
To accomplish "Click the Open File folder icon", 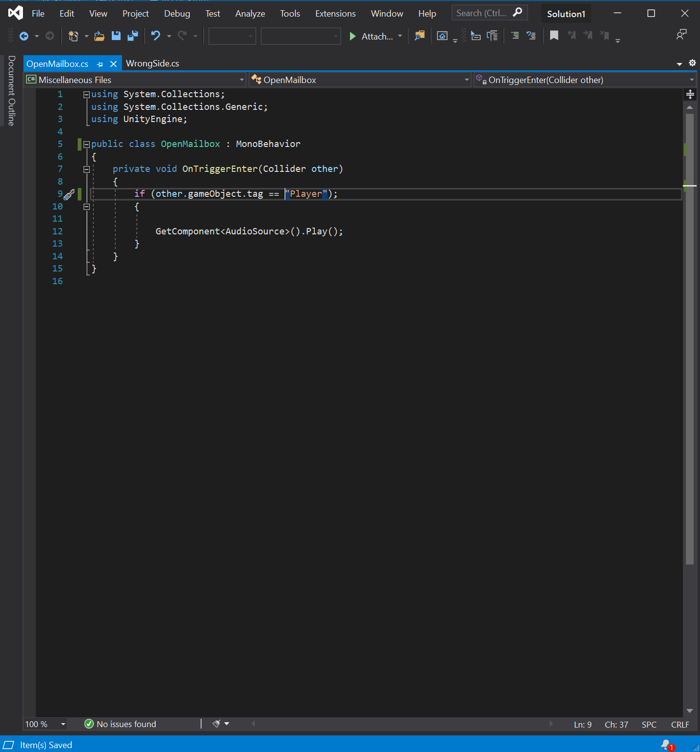I will (99, 36).
